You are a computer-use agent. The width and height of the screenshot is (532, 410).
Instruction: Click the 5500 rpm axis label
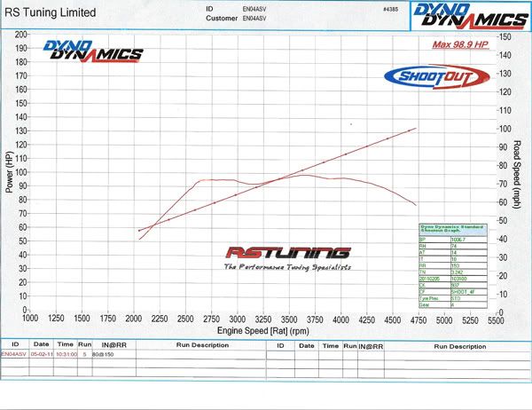(x=496, y=320)
